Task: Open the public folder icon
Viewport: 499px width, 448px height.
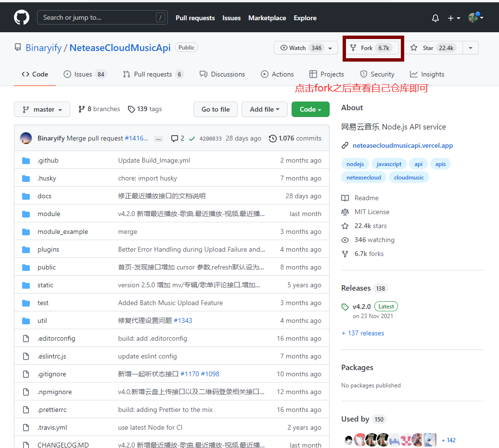Action: [x=26, y=268]
